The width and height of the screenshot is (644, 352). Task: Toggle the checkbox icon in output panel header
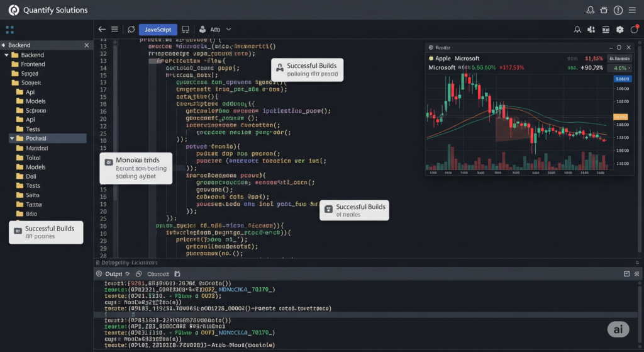[626, 274]
